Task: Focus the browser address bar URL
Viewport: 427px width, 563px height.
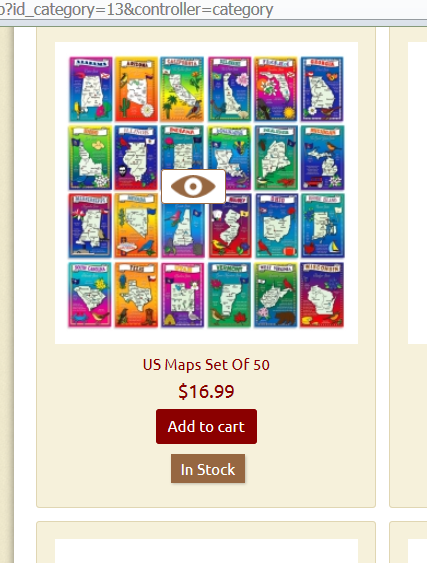Action: (136, 9)
